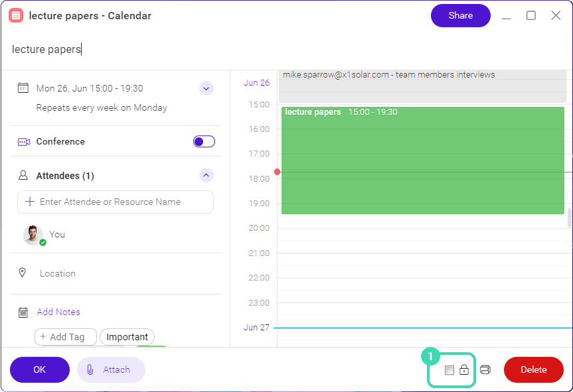Click the Attendees person icon

coord(23,175)
